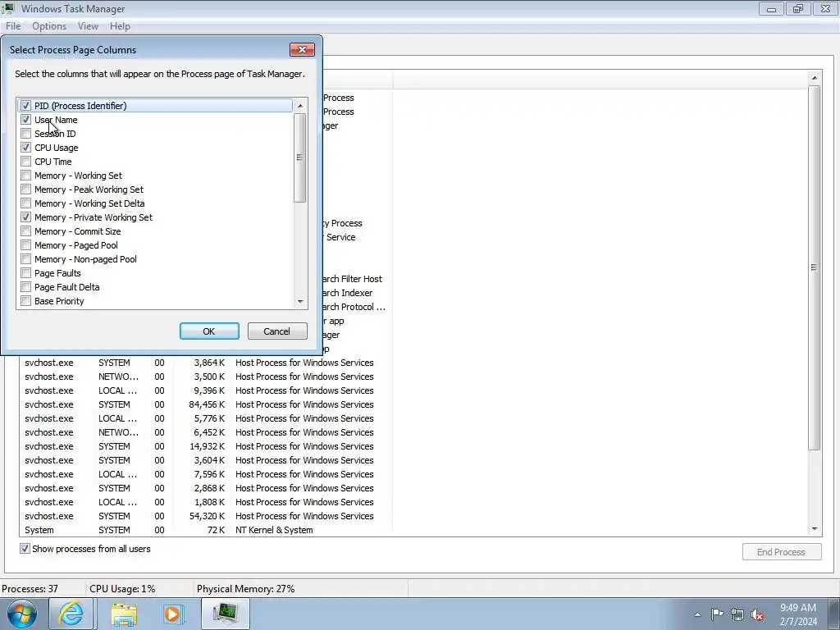Select svchost.exe row with 6,452 K
Screen dimensions: 840x630
pos(206,432)
